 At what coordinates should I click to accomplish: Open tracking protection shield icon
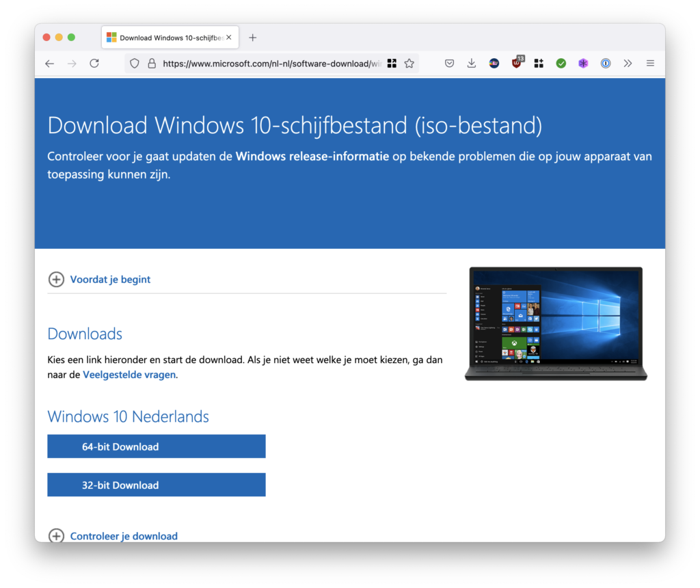coord(135,64)
